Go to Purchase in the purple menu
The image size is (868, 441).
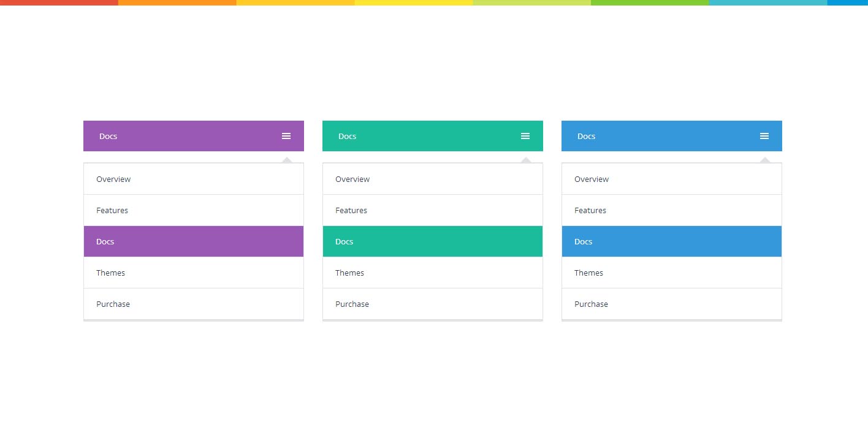194,304
